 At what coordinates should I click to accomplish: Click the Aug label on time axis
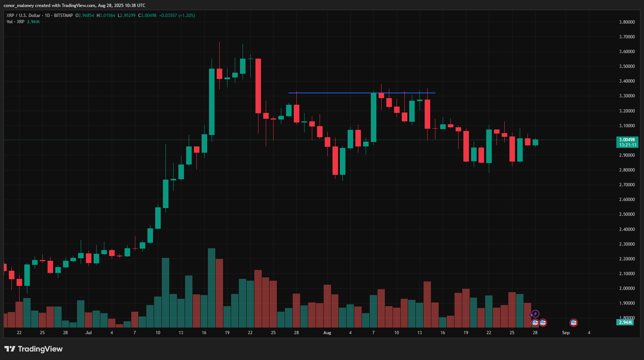tap(327, 333)
